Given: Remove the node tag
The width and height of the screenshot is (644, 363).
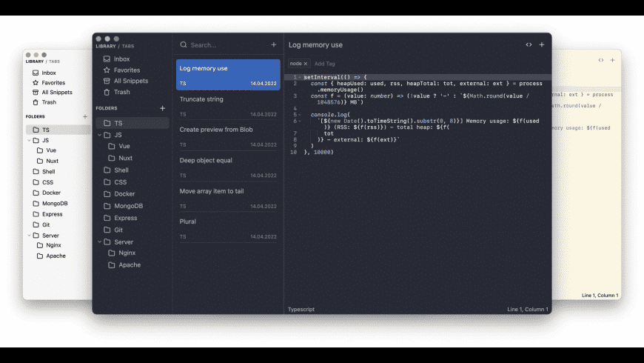Looking at the screenshot, I should (306, 64).
